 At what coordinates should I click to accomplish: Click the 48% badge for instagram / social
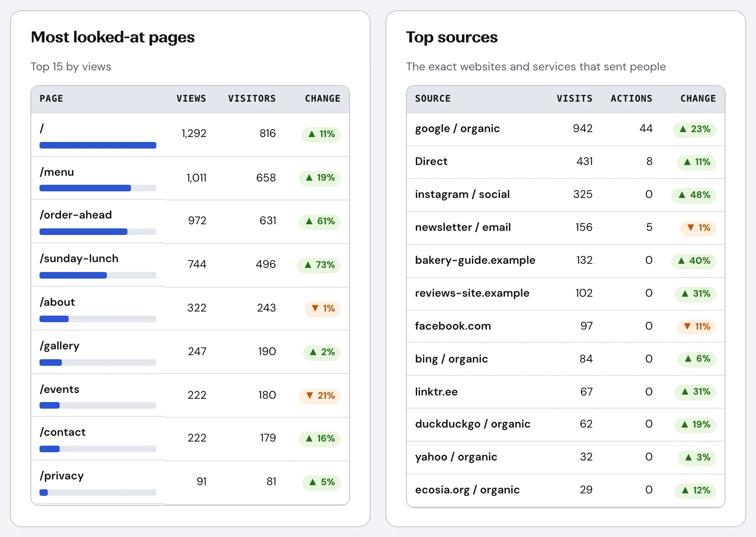tap(694, 195)
